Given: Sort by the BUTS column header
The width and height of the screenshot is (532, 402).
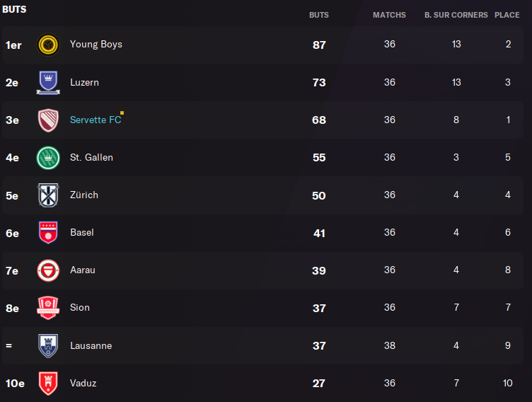Looking at the screenshot, I should pyautogui.click(x=319, y=15).
